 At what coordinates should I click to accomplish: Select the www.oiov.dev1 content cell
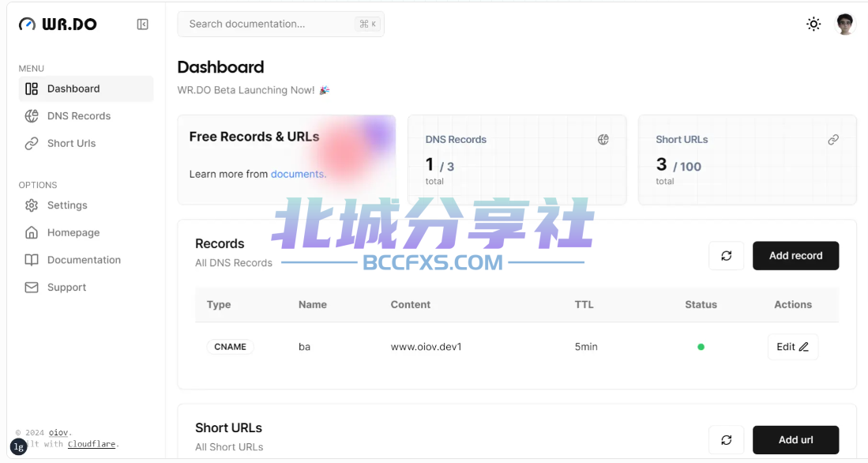pos(426,347)
